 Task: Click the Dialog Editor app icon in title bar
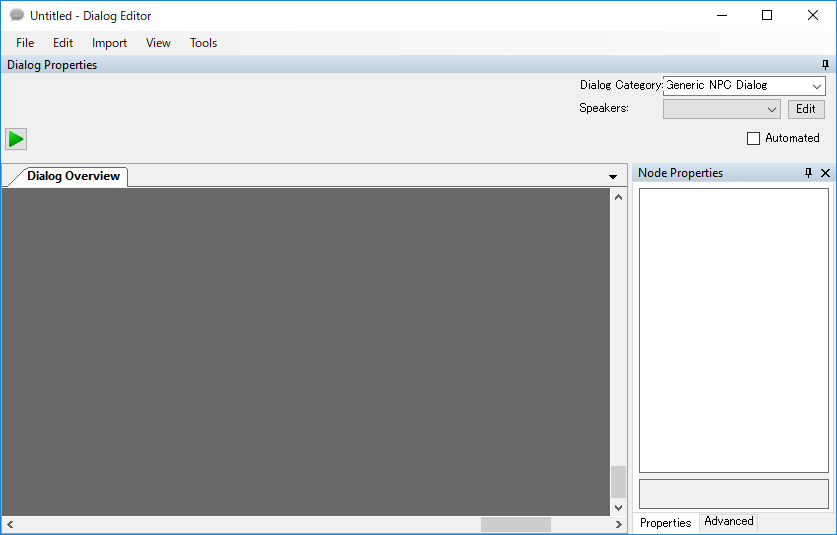pyautogui.click(x=16, y=16)
